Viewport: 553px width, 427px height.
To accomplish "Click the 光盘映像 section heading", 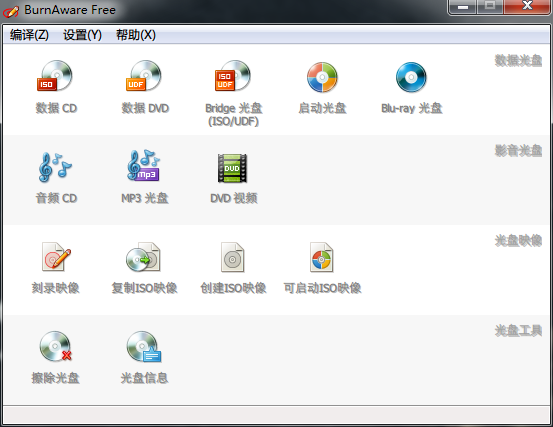I will click(x=518, y=241).
